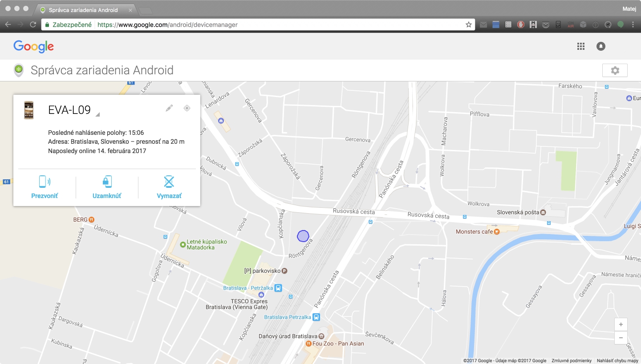Click the EVA-L09 phone thumbnail
Viewport: 641px width, 364px height.
[29, 110]
